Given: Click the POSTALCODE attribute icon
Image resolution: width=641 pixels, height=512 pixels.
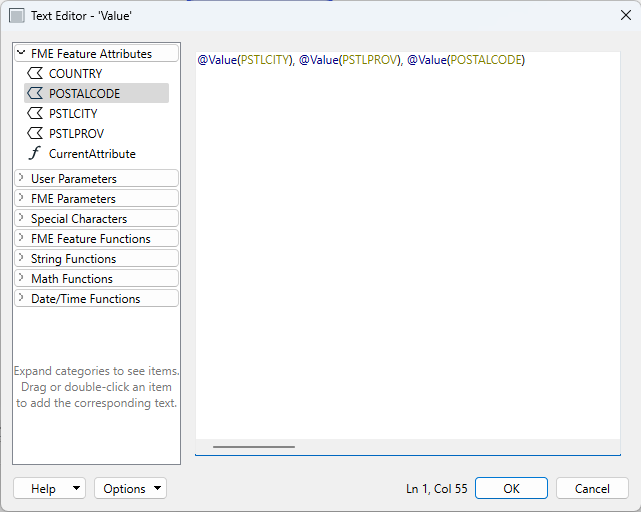Looking at the screenshot, I should click(35, 93).
